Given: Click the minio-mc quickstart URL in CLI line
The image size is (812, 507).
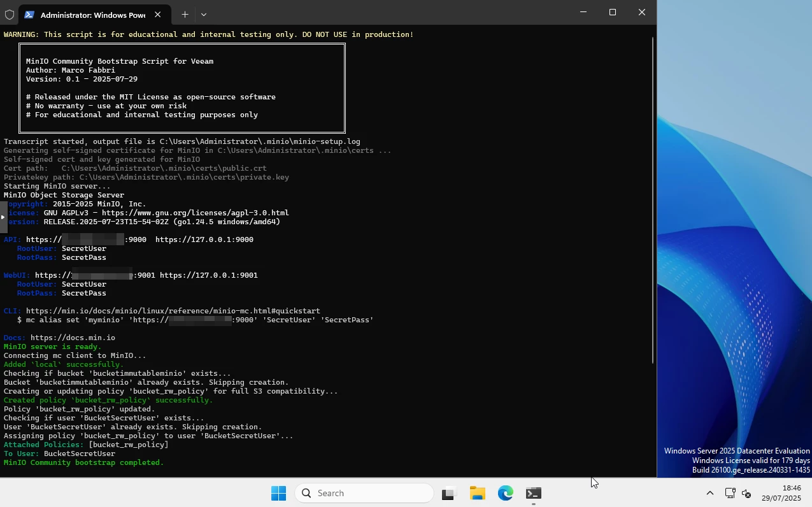Looking at the screenshot, I should [x=173, y=311].
